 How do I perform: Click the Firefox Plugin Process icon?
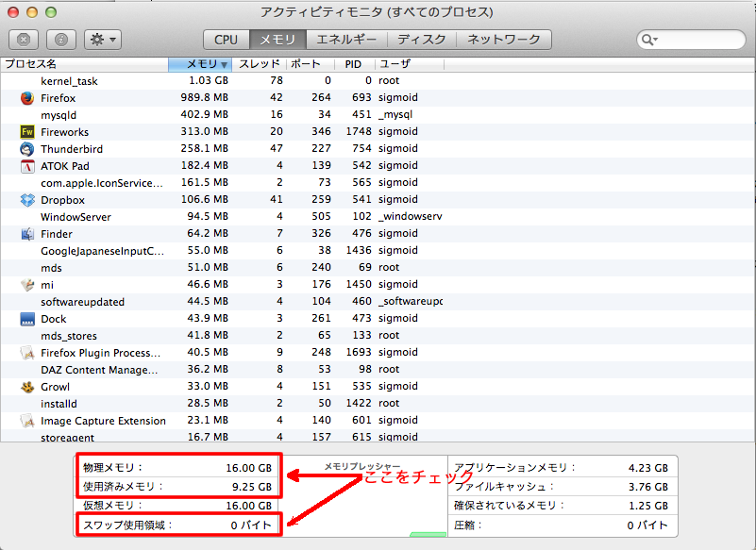click(x=27, y=353)
